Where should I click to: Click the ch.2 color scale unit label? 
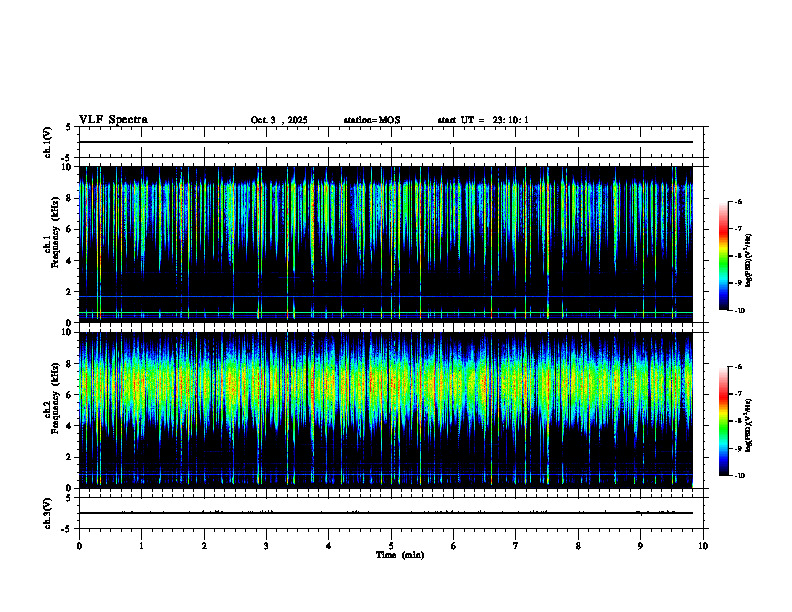[749, 426]
